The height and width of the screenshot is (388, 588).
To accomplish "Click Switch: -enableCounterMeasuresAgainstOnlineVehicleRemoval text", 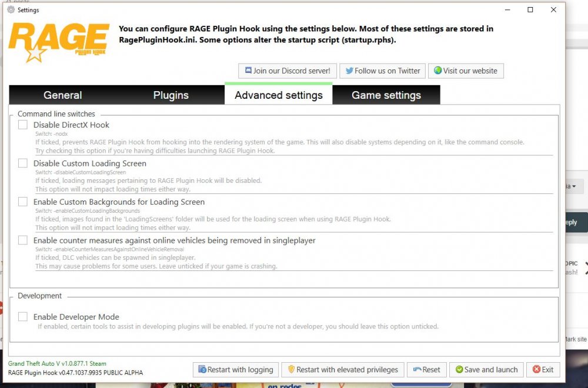I will tap(109, 249).
